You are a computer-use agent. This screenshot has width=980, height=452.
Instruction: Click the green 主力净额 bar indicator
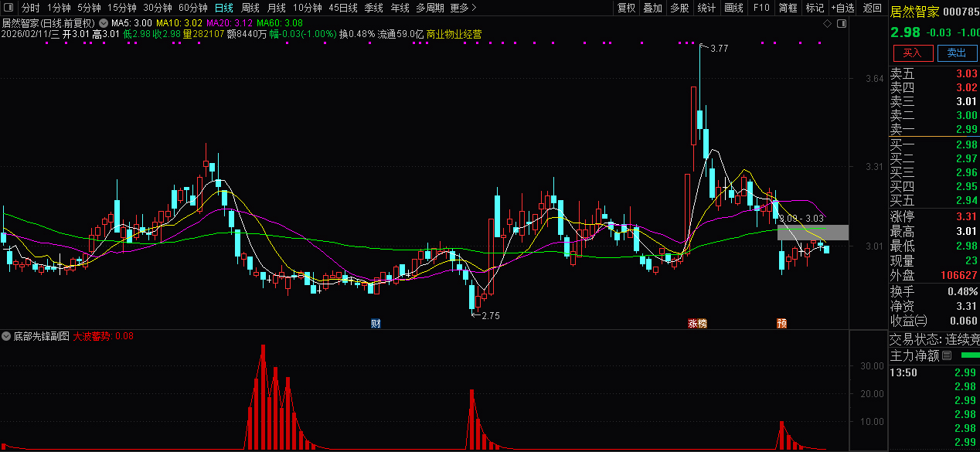click(969, 355)
